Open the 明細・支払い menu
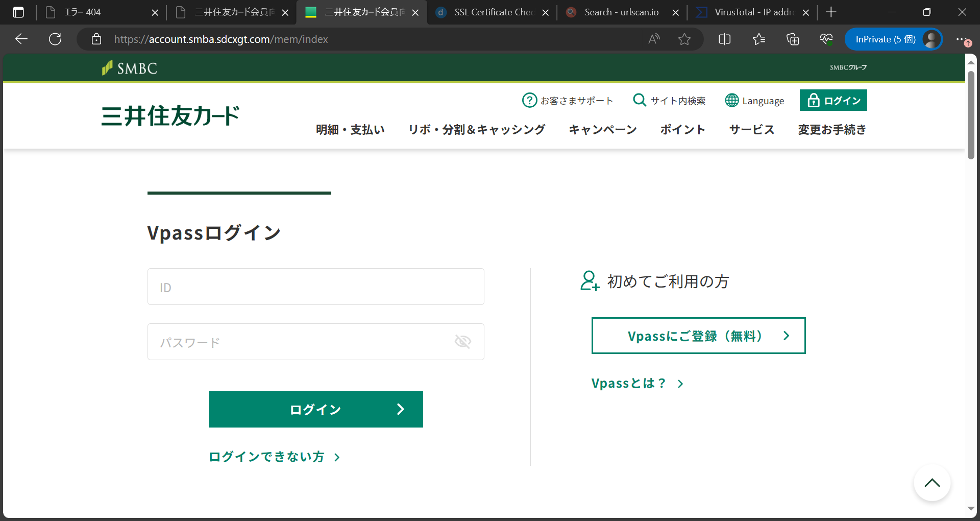Image resolution: width=980 pixels, height=521 pixels. click(x=350, y=130)
